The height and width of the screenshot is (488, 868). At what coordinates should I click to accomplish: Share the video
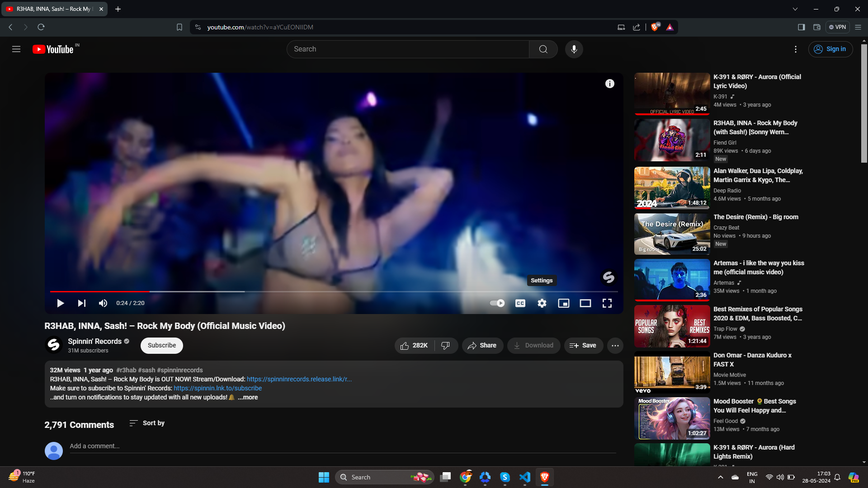482,346
